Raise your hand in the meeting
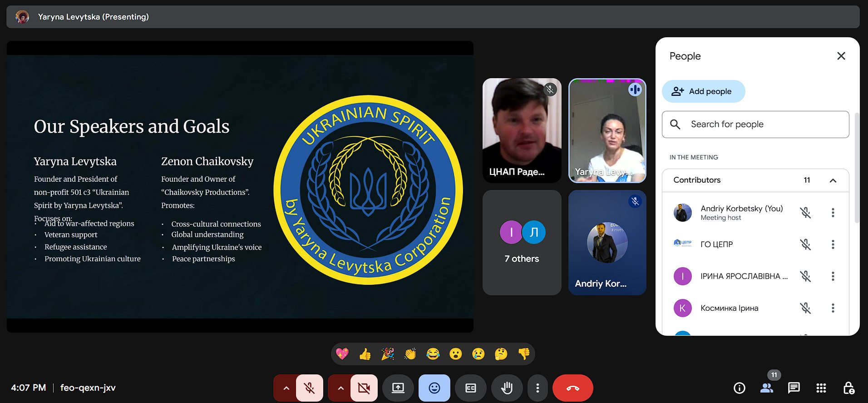The width and height of the screenshot is (868, 403). tap(507, 388)
